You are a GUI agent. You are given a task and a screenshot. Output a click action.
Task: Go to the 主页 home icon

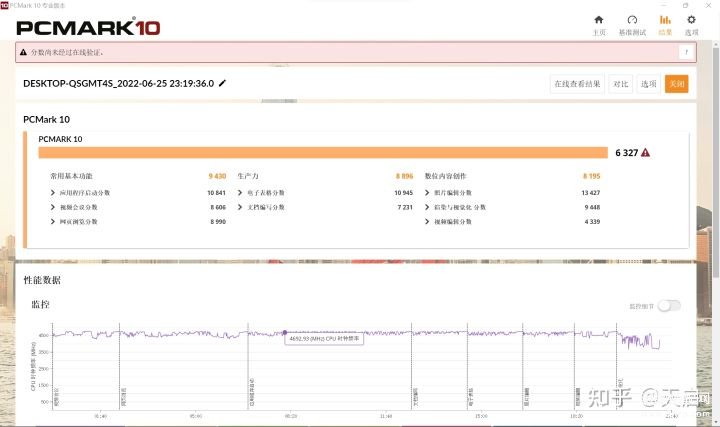[598, 20]
